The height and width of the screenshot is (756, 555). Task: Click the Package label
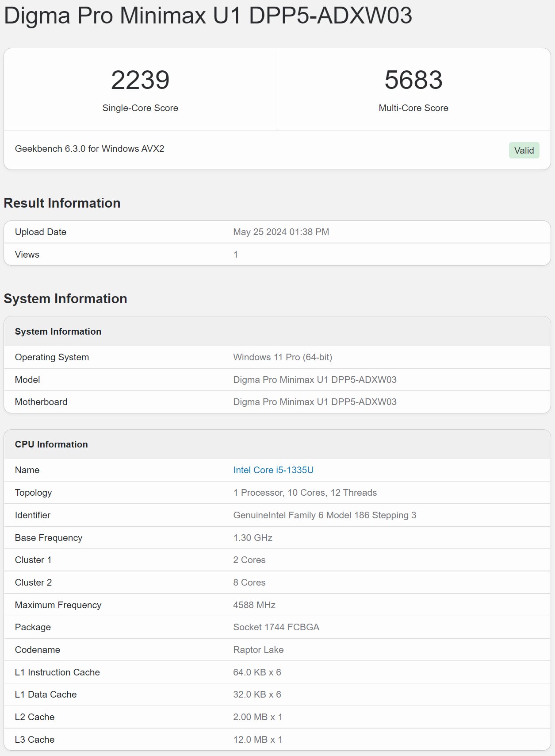tap(33, 627)
